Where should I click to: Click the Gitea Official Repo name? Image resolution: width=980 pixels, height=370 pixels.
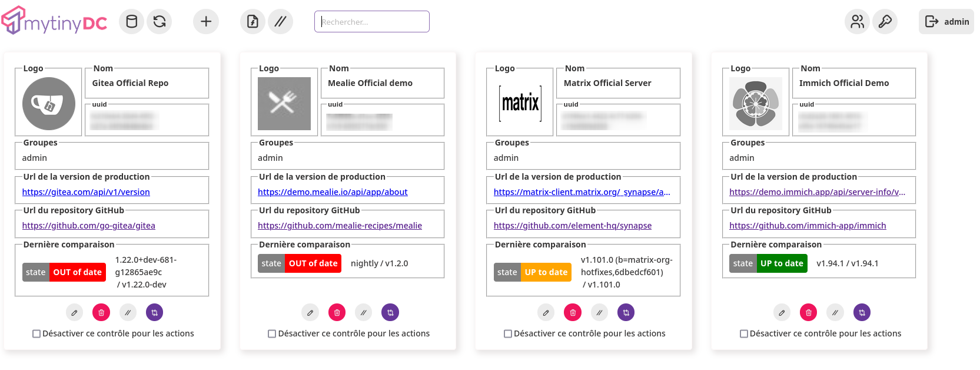(130, 83)
